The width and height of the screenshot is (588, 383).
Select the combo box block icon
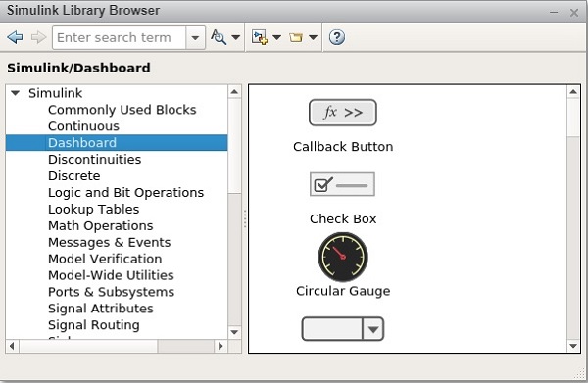(343, 329)
